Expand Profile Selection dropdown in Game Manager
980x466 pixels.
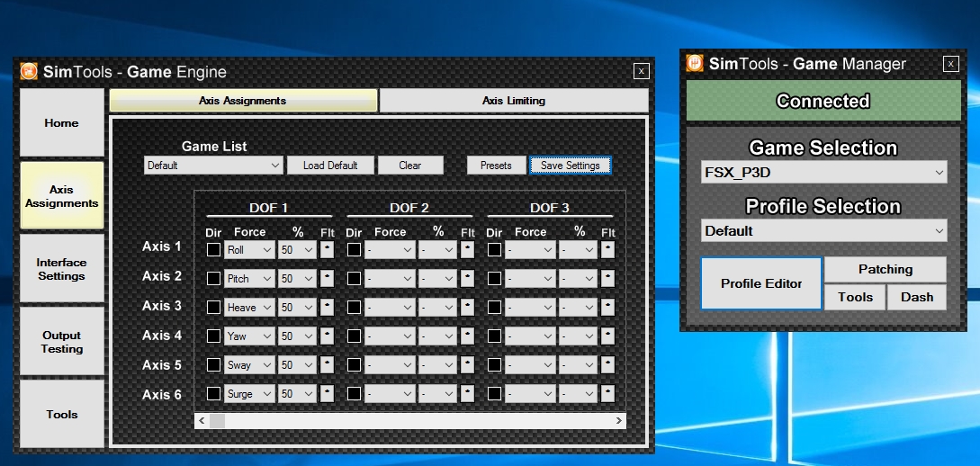(823, 230)
